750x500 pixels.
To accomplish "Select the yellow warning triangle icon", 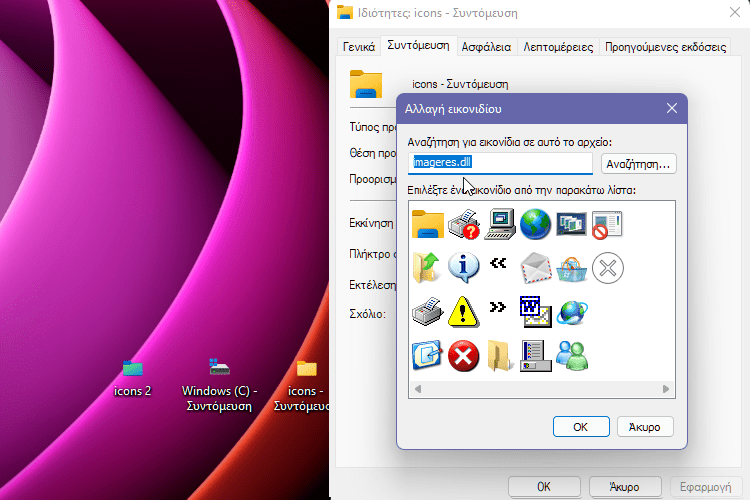I will click(463, 311).
